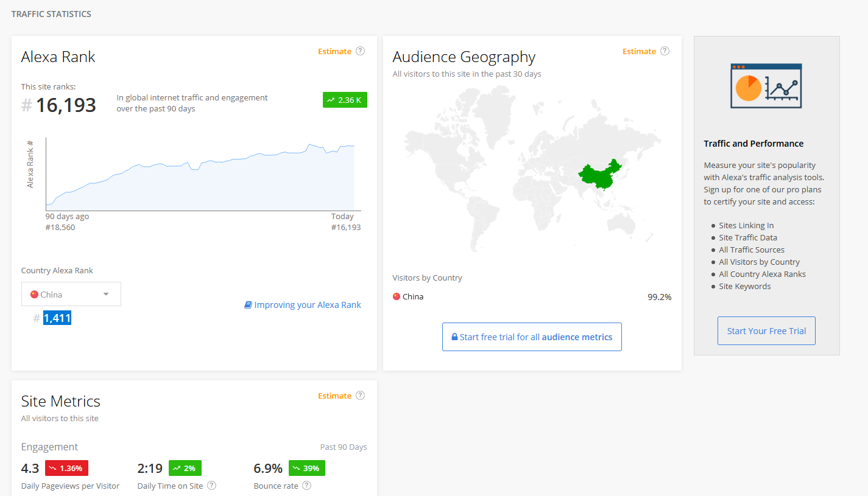Click the Engagement subheading
The image size is (868, 496).
[49, 447]
